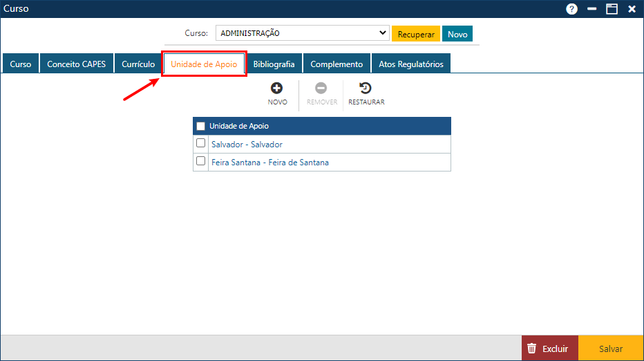The image size is (644, 361).
Task: Maximize the Curso window
Action: click(612, 9)
